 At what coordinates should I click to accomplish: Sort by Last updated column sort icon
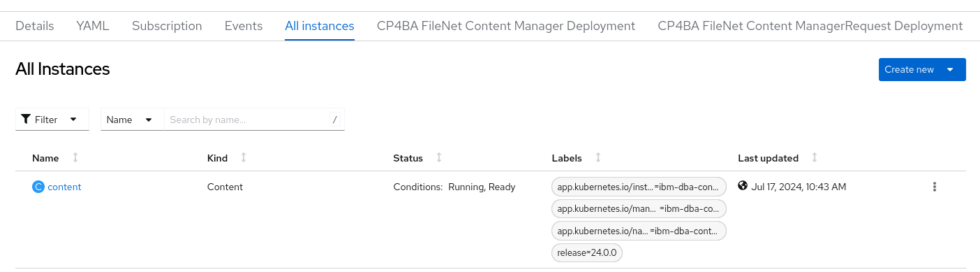815,158
